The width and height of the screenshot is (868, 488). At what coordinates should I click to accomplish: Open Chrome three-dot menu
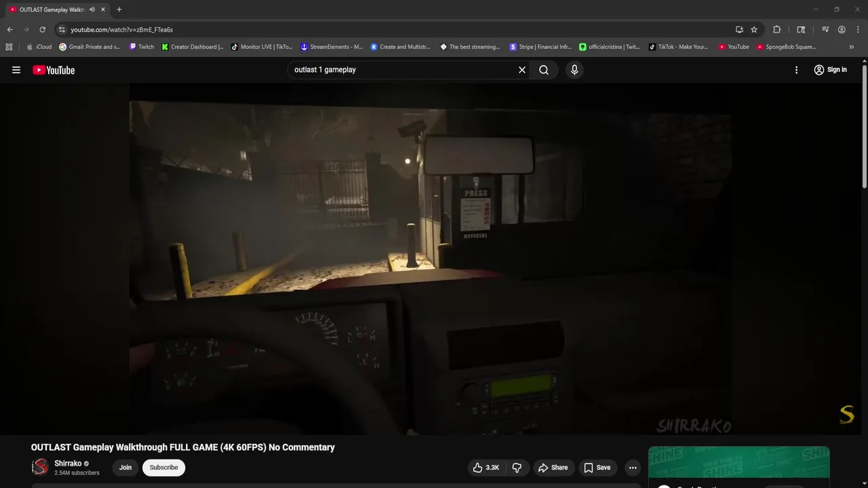pyautogui.click(x=858, y=30)
